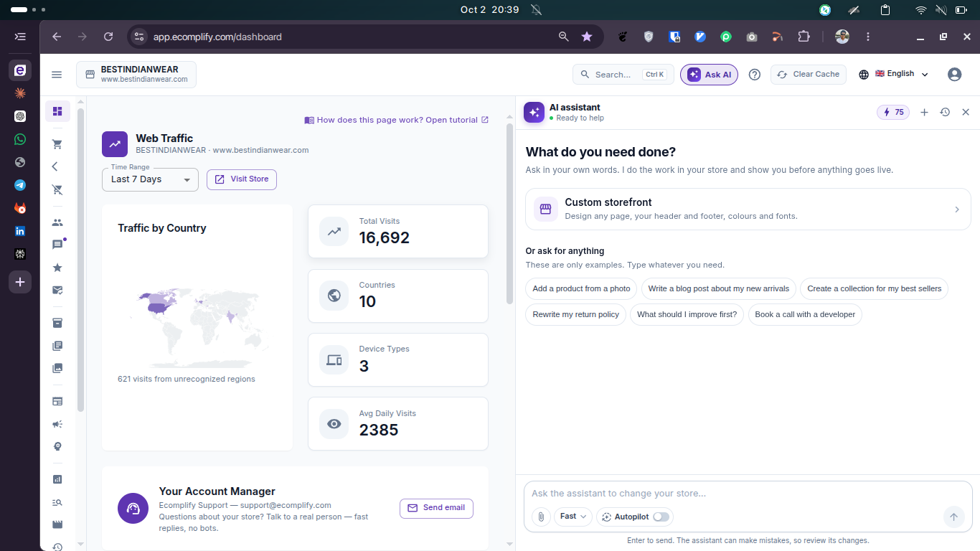Click the Ask AI button
The image size is (980, 551).
point(709,75)
